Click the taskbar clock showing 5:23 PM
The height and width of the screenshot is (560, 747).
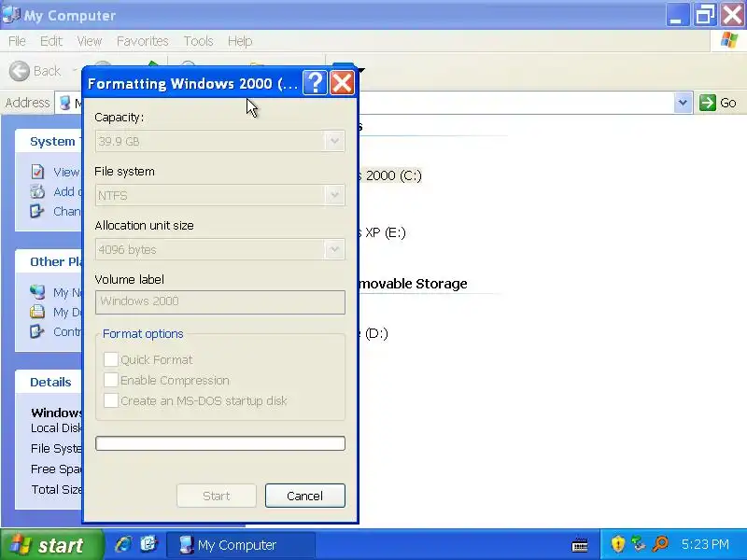(x=705, y=544)
